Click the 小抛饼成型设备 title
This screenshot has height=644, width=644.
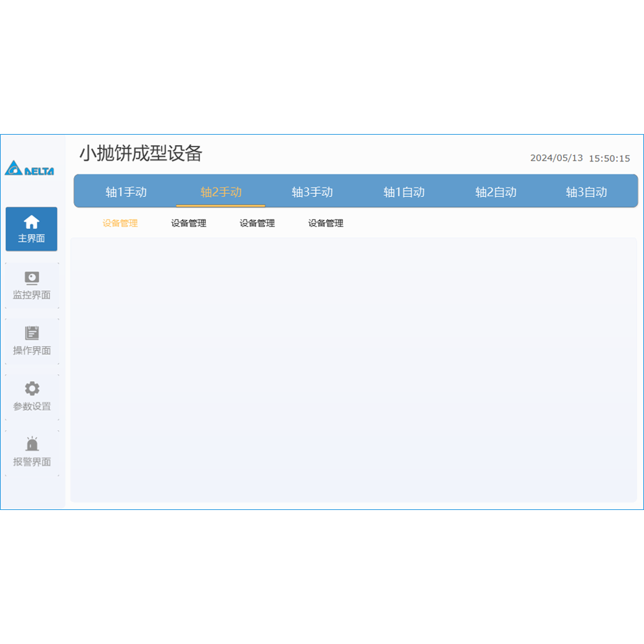tap(141, 153)
